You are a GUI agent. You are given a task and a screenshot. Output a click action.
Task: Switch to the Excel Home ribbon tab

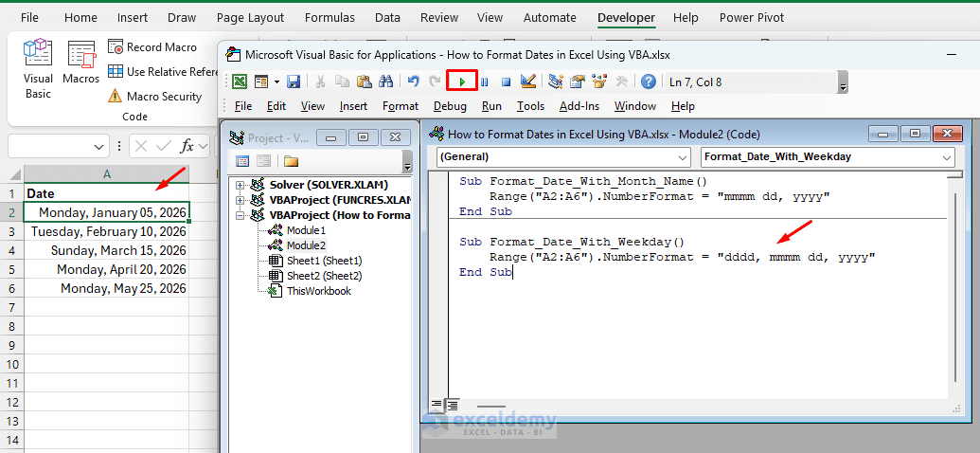[80, 17]
